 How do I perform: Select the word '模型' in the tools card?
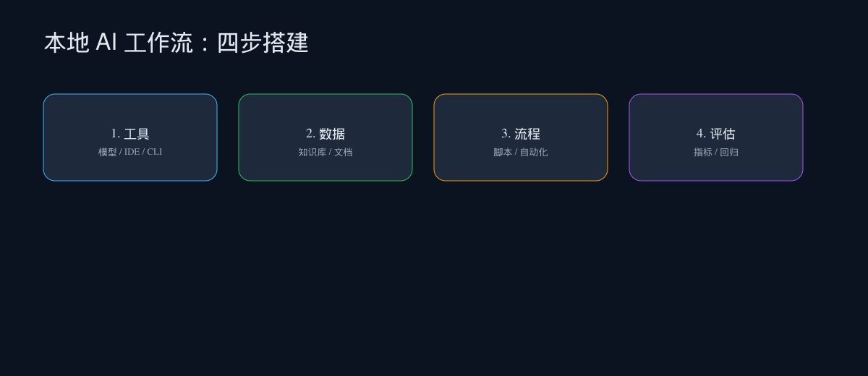pyautogui.click(x=107, y=153)
